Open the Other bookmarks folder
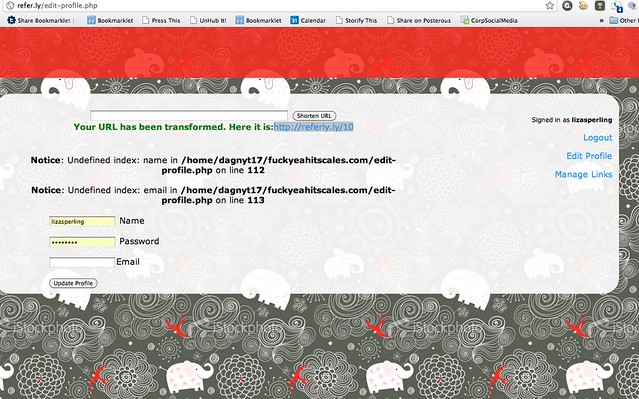Viewport: 639px width, 399px height. click(x=624, y=20)
